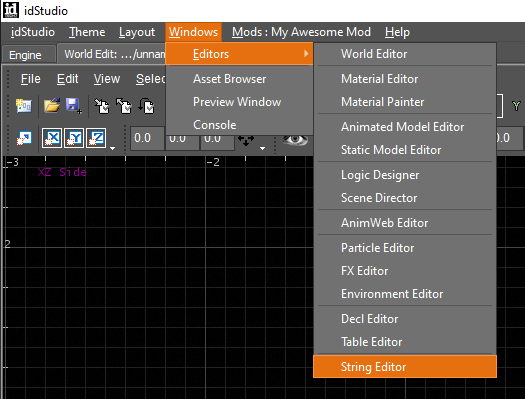The image size is (525, 399).
Task: Open Mods : My Awesome Mod menu
Action: pyautogui.click(x=301, y=32)
